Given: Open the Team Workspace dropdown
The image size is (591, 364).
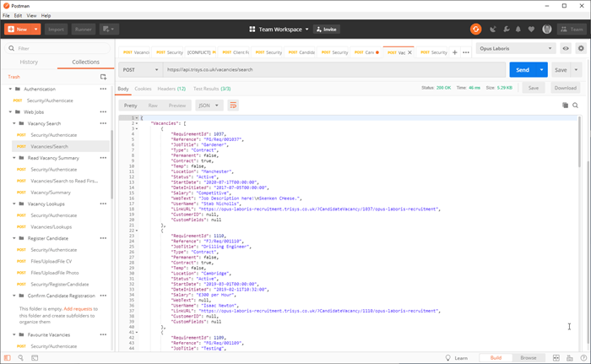Looking at the screenshot, I should (x=279, y=29).
